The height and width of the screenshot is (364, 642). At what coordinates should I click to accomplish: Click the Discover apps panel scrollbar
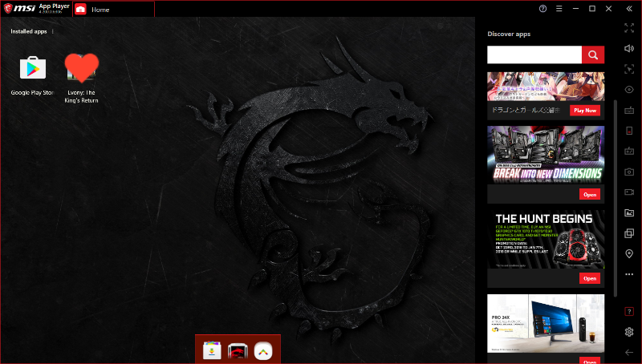(616, 198)
